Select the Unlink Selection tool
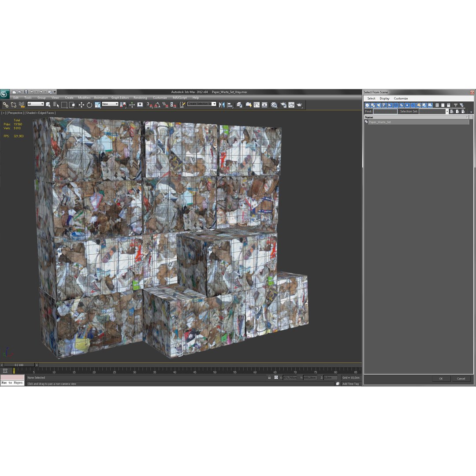The height and width of the screenshot is (476, 476). [13, 105]
